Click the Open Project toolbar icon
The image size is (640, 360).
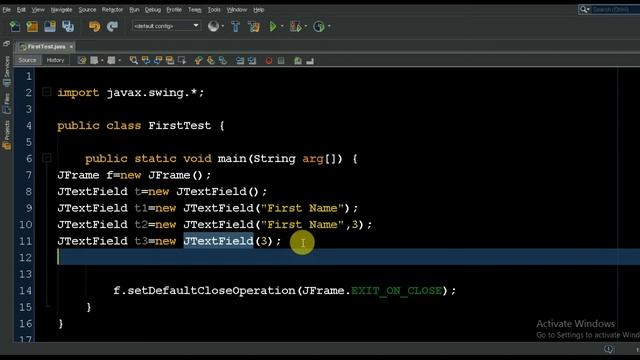coord(50,27)
